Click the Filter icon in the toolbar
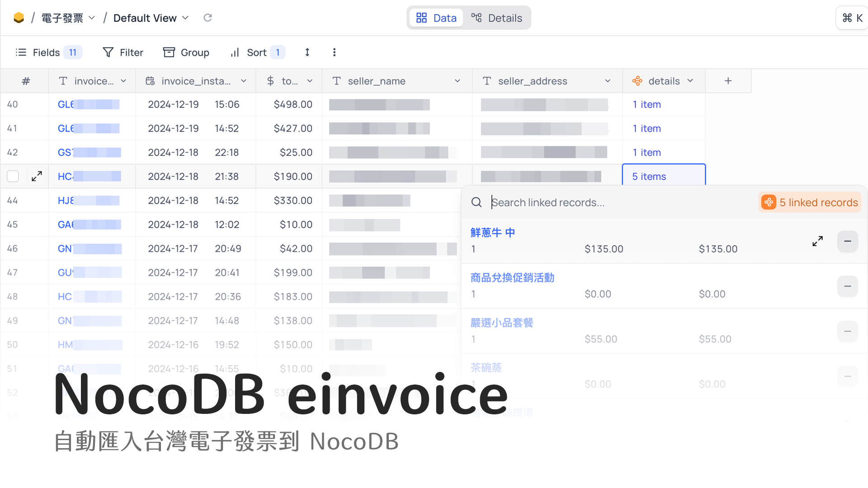The width and height of the screenshot is (868, 488). tap(108, 52)
